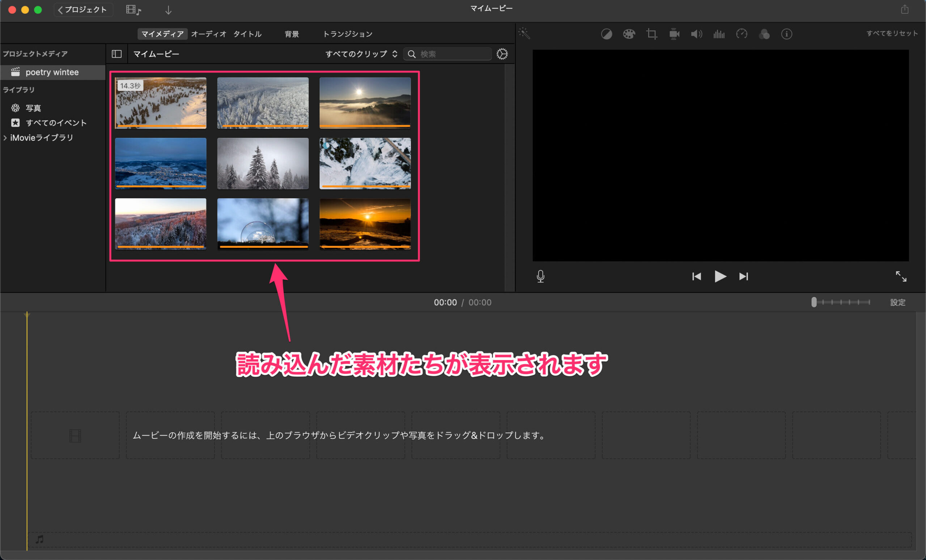Open the stabilization camera icon
926x560 pixels.
[x=674, y=34]
